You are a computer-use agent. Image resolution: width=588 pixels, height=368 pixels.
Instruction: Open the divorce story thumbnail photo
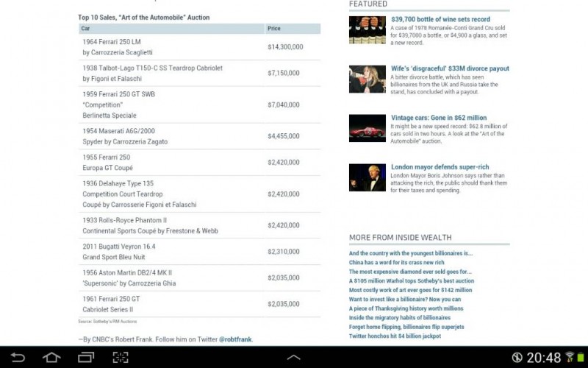tap(367, 79)
